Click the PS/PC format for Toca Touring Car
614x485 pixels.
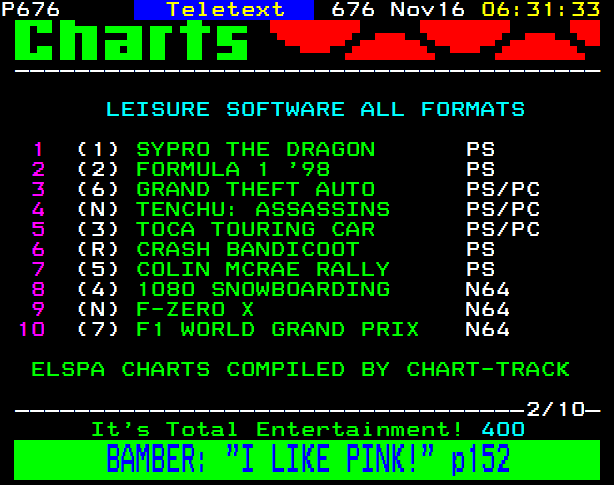(x=503, y=229)
